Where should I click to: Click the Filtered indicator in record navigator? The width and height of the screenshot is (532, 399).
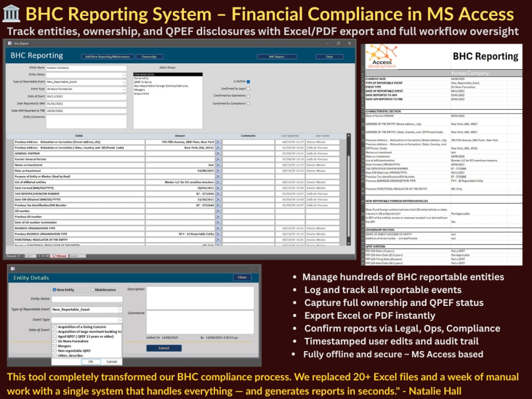60,256
